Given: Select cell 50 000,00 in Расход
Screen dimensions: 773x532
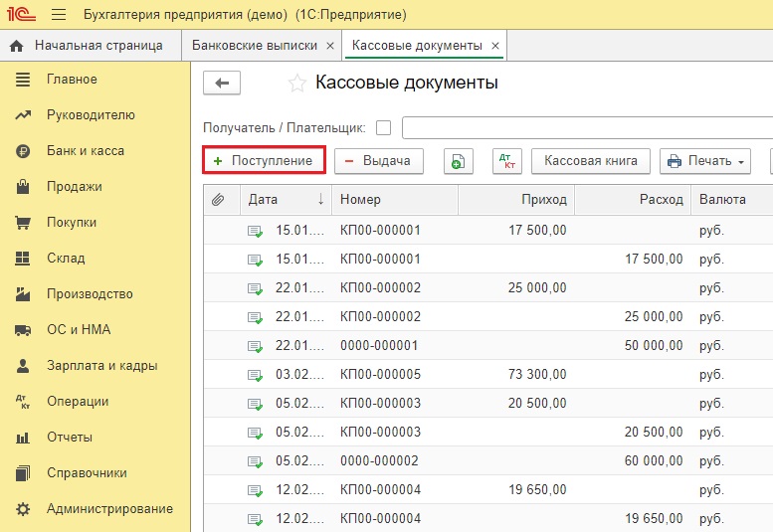Looking at the screenshot, I should tap(633, 345).
